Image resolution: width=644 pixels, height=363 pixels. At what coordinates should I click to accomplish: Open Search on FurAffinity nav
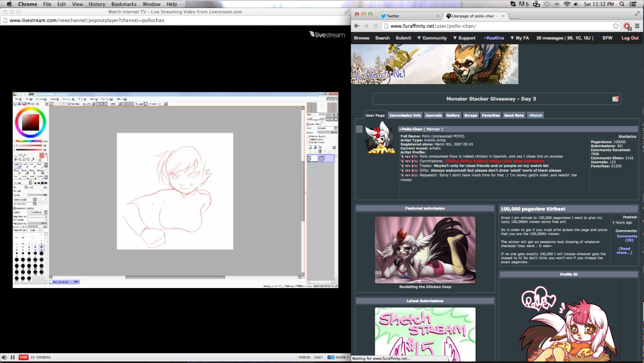[382, 38]
